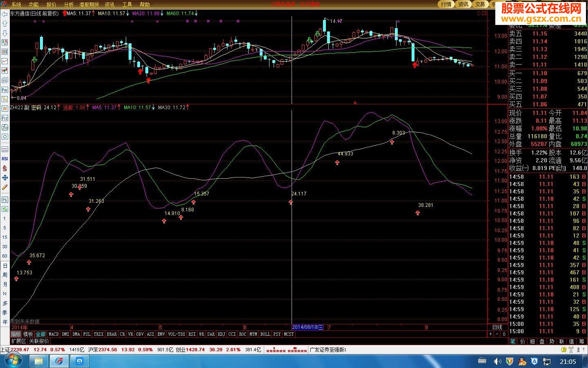
Task: Open the File Explorer taskbar icon
Action: tap(38, 361)
